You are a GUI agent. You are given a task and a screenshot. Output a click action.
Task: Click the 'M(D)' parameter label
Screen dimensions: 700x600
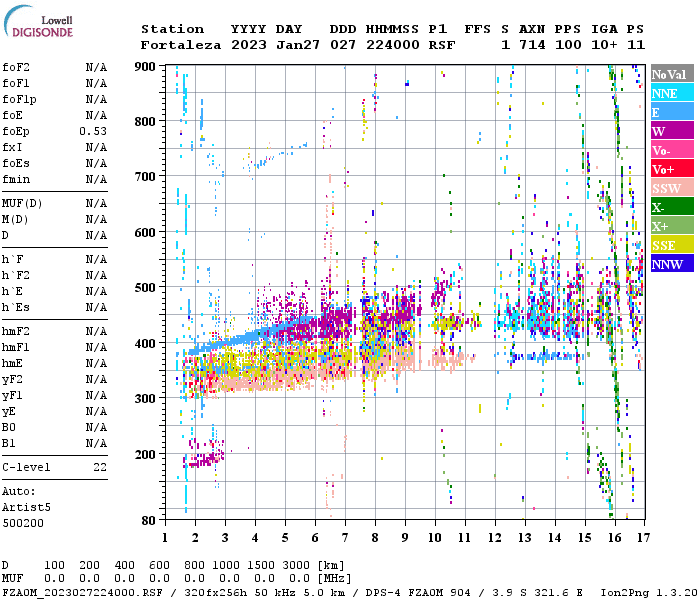[15, 220]
